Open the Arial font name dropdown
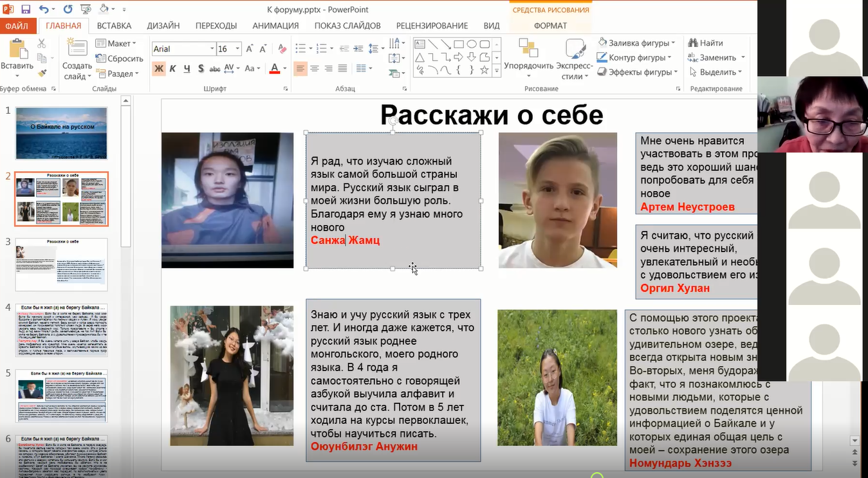The width and height of the screenshot is (868, 478). pyautogui.click(x=212, y=49)
